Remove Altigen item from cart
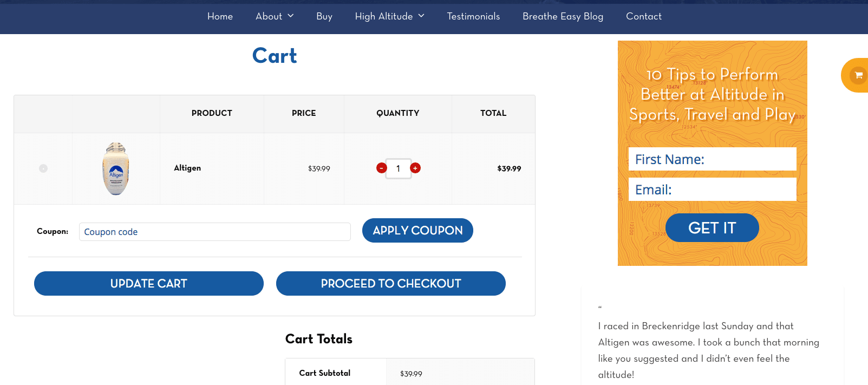Image resolution: width=868 pixels, height=385 pixels. tap(43, 168)
